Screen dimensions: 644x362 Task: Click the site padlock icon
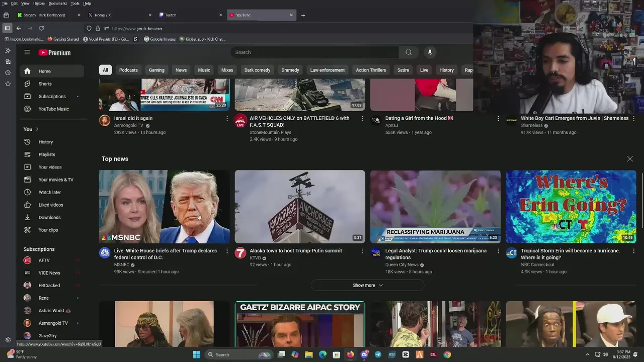point(98,28)
